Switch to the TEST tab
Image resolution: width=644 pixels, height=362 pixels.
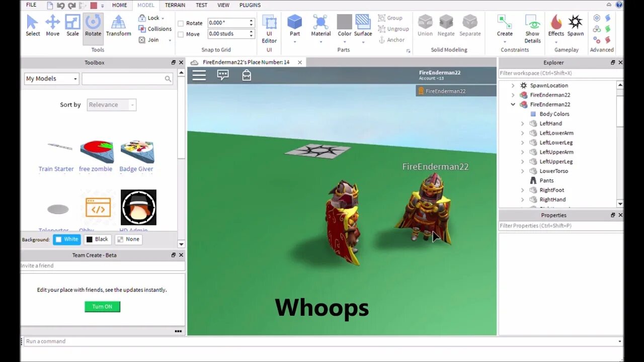point(201,5)
